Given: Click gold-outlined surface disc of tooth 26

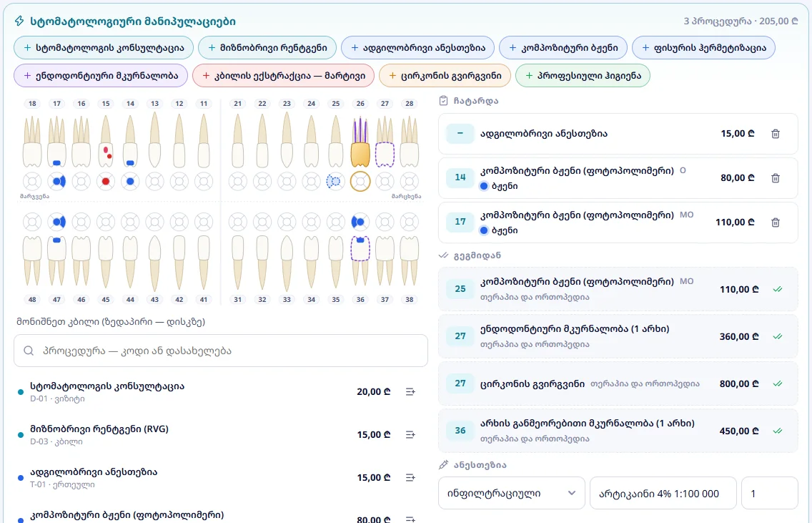Looking at the screenshot, I should coord(360,182).
